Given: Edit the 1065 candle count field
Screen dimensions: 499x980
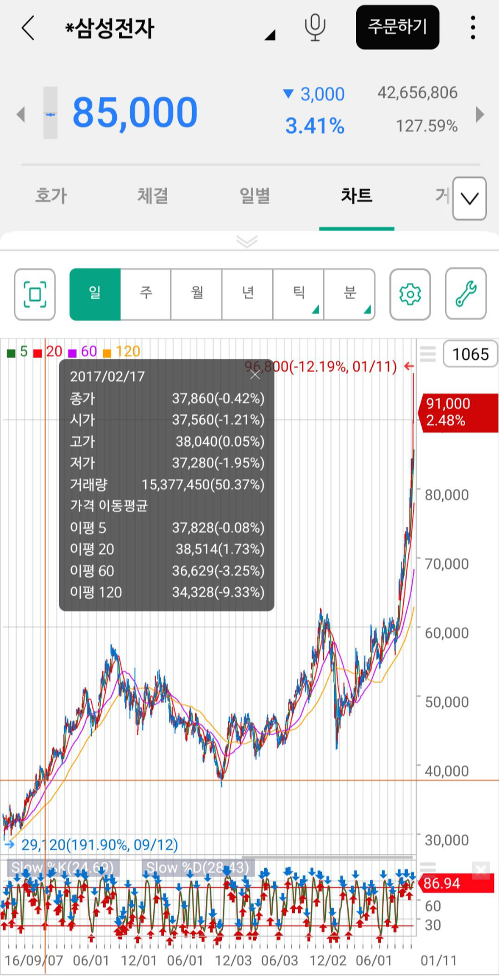Looking at the screenshot, I should 470,354.
